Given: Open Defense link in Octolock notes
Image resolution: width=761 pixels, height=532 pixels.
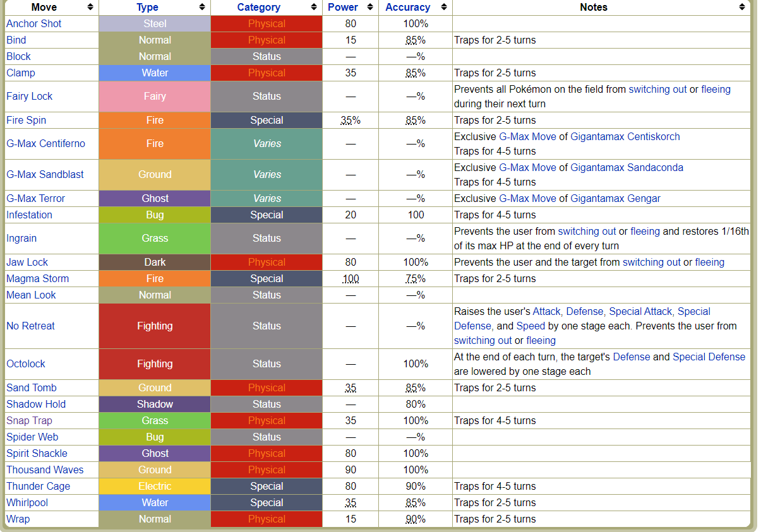Looking at the screenshot, I should pyautogui.click(x=632, y=357).
